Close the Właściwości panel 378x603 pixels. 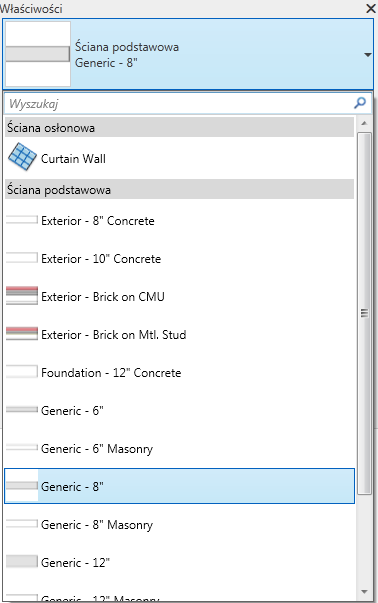[x=371, y=8]
